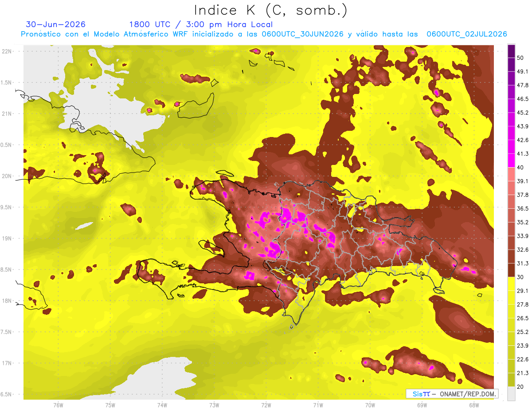Click the "21N" latitude label

7,114
